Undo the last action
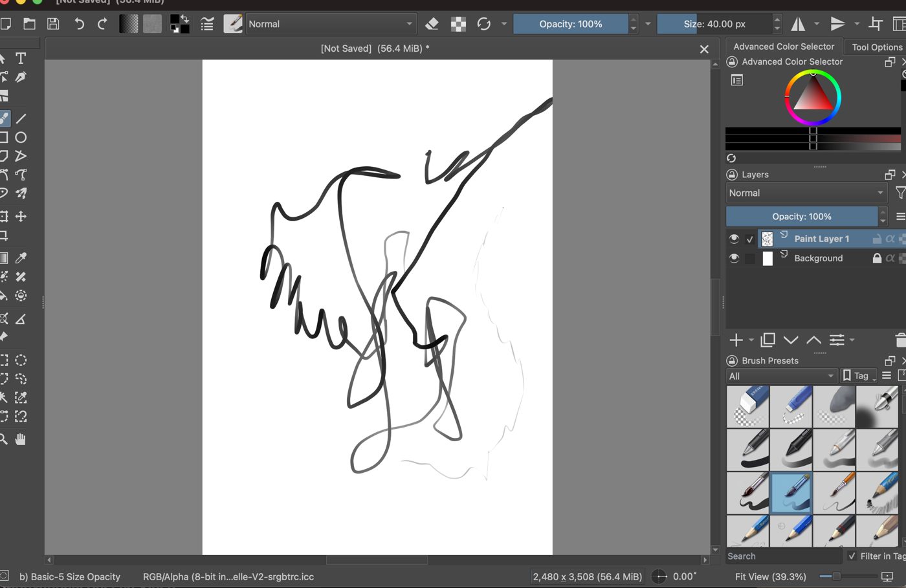906x588 pixels. tap(79, 24)
